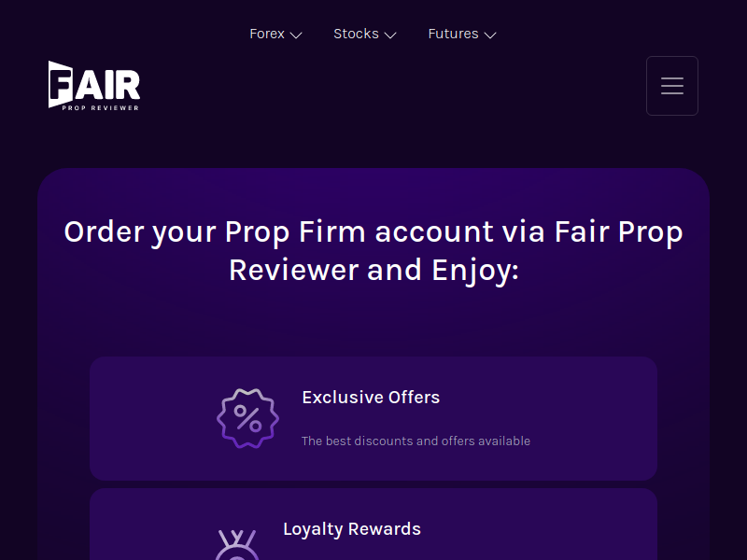Click the Loyalty Rewards heading
This screenshot has width=747, height=560.
pyautogui.click(x=352, y=529)
